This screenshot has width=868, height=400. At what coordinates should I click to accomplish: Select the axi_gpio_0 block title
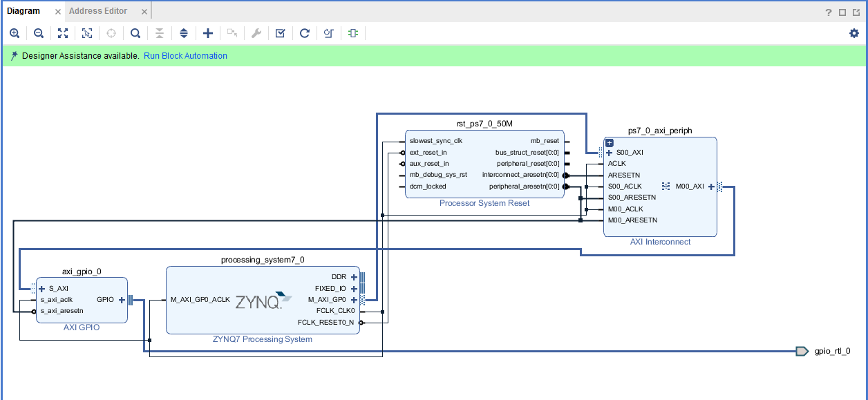click(82, 272)
